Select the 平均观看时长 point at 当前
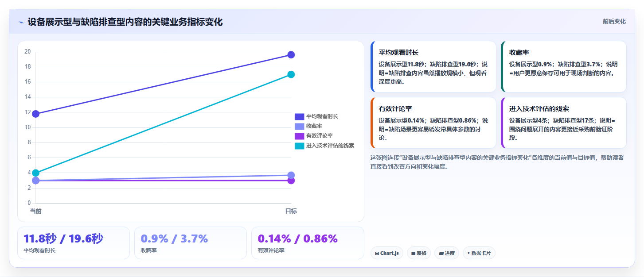Screen dimensions: 644x277 coord(36,114)
